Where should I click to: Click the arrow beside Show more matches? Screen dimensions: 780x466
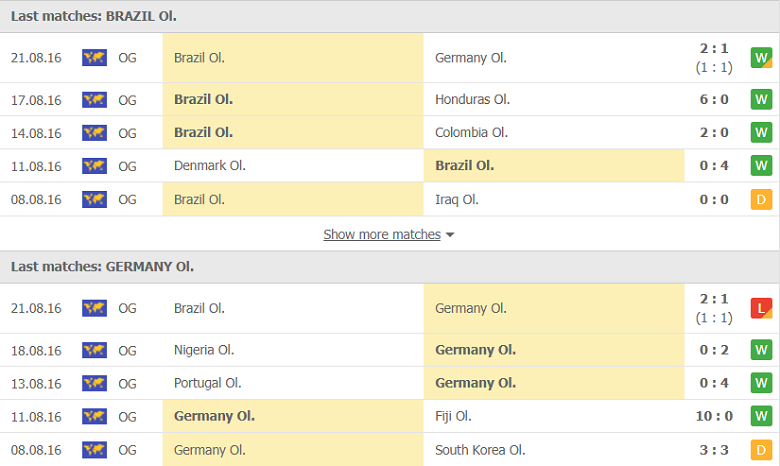[450, 235]
